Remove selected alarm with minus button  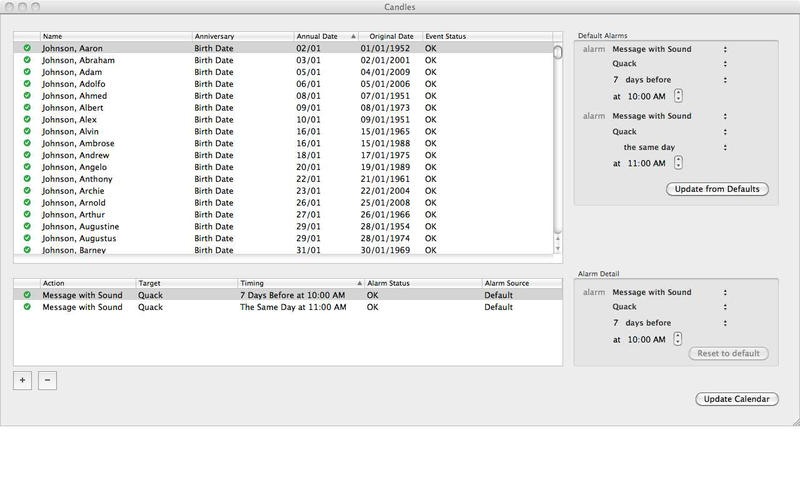[47, 380]
